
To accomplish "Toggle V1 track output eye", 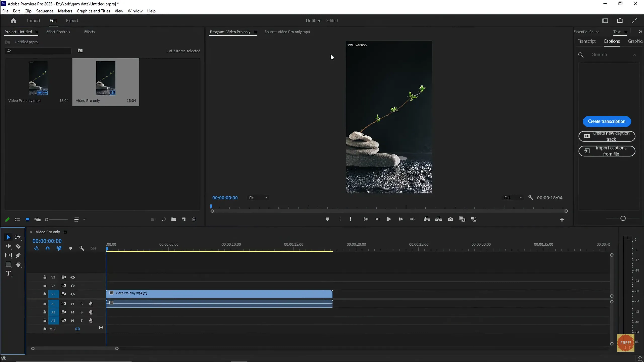I will coord(73,294).
